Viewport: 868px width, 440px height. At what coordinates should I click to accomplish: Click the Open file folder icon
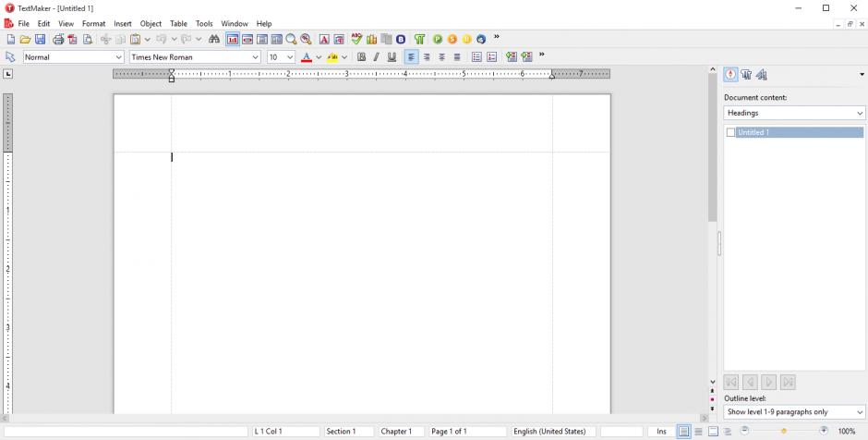(x=25, y=40)
